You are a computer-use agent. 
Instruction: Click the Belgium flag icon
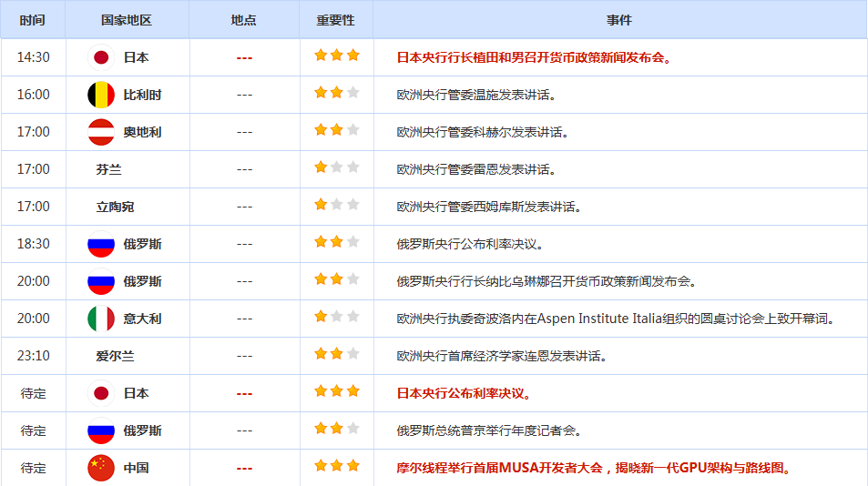pyautogui.click(x=100, y=95)
